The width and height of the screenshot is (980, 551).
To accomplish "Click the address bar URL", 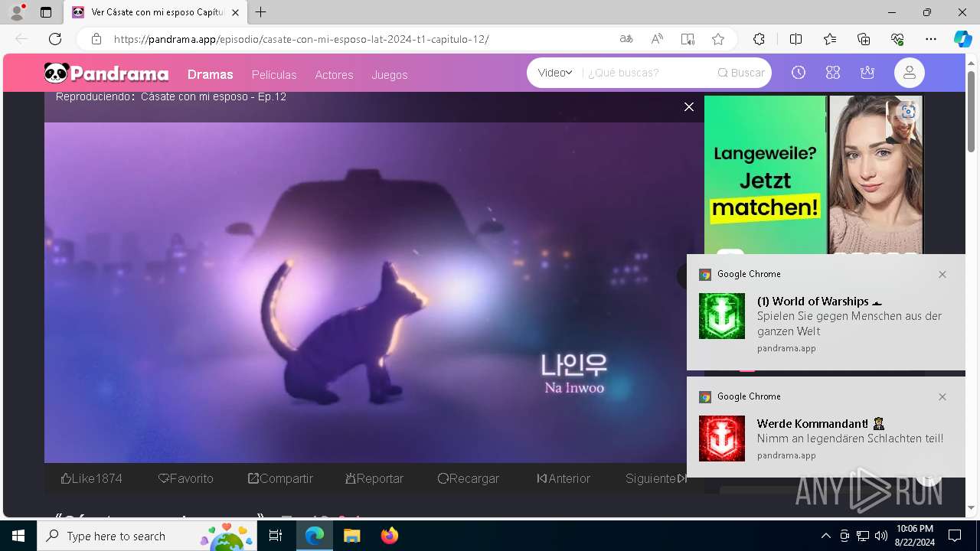I will pyautogui.click(x=301, y=39).
